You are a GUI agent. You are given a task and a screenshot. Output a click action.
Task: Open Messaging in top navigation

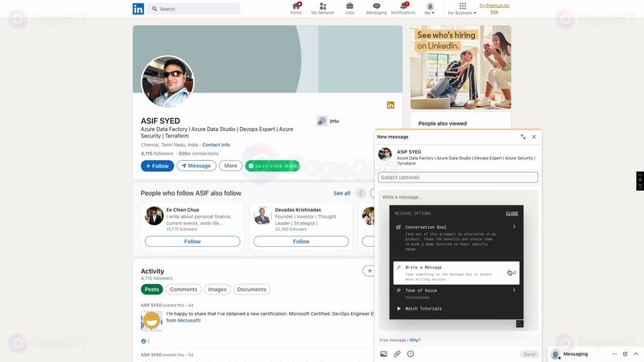click(x=376, y=8)
